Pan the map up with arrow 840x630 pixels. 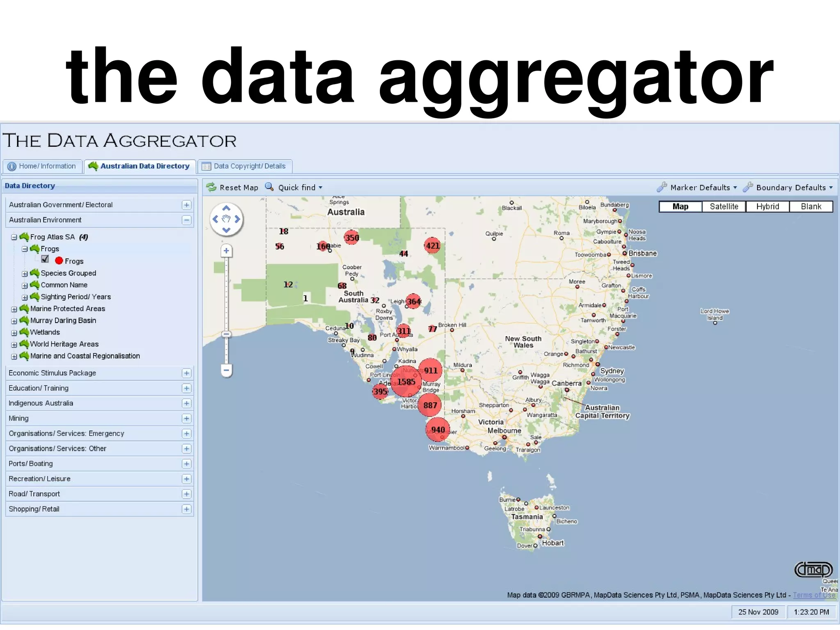(226, 208)
